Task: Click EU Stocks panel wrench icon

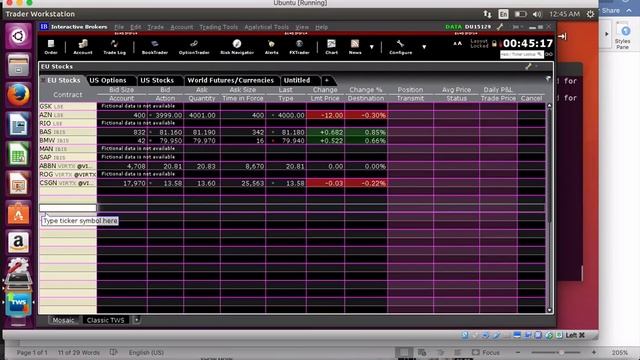Action: click(x=528, y=66)
